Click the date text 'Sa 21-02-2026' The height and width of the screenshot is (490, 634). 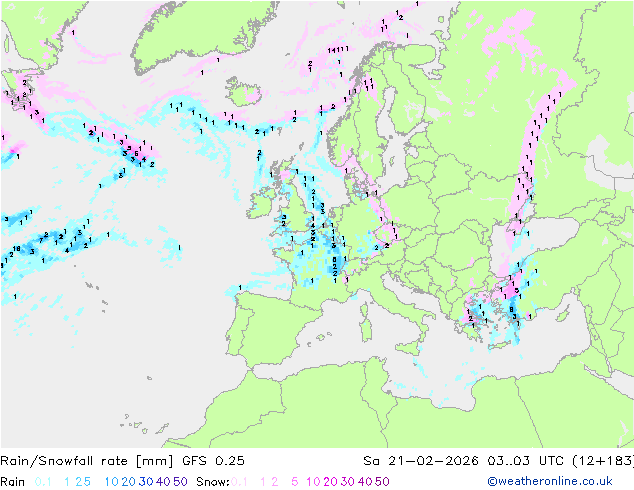421,461
